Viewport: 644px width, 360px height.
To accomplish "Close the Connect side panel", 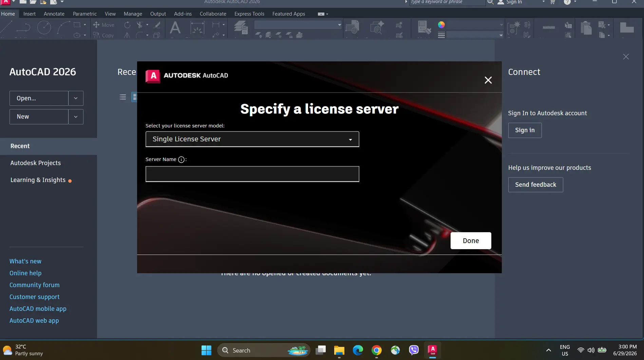I will click(x=626, y=57).
